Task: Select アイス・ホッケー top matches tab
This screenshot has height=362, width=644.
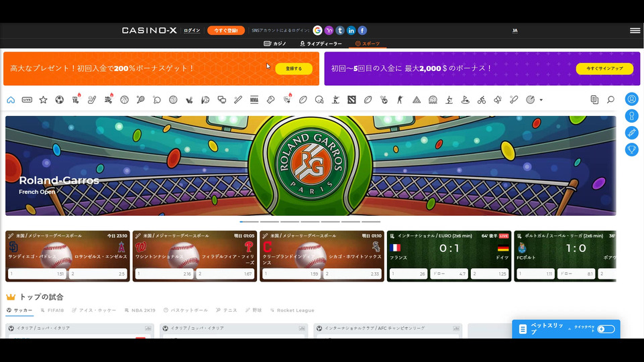Action: tap(94, 310)
